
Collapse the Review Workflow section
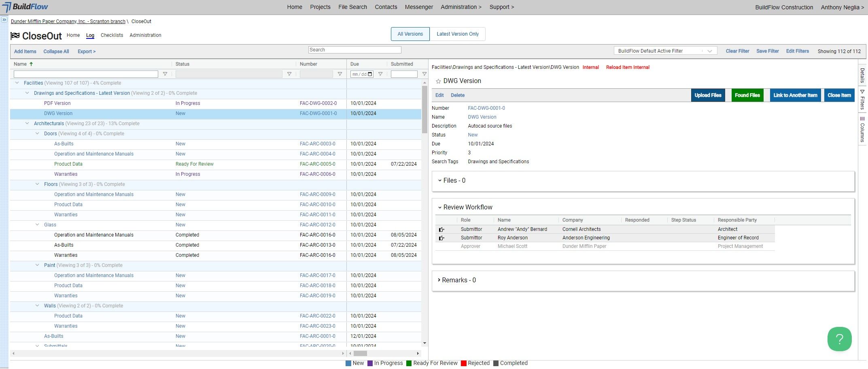(x=440, y=207)
